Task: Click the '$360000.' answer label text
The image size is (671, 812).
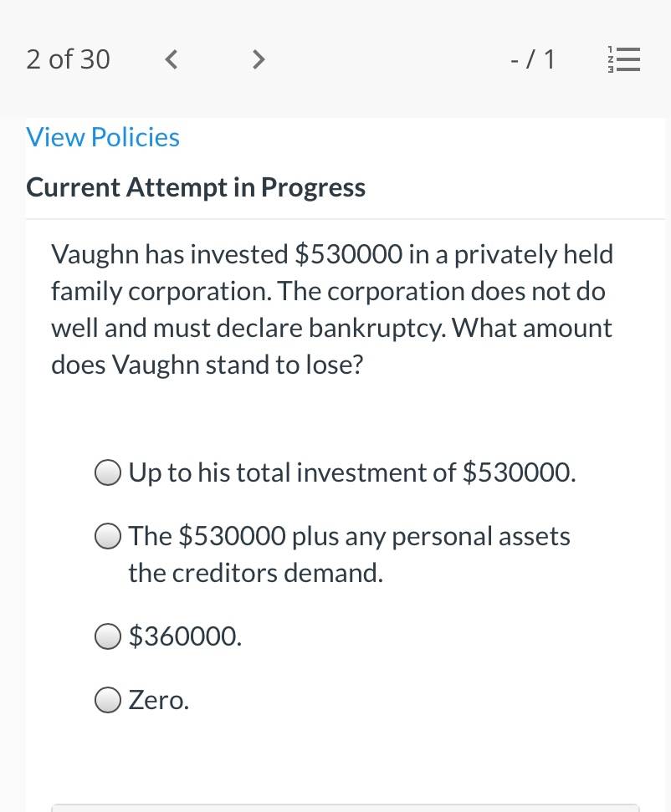Action: tap(185, 636)
